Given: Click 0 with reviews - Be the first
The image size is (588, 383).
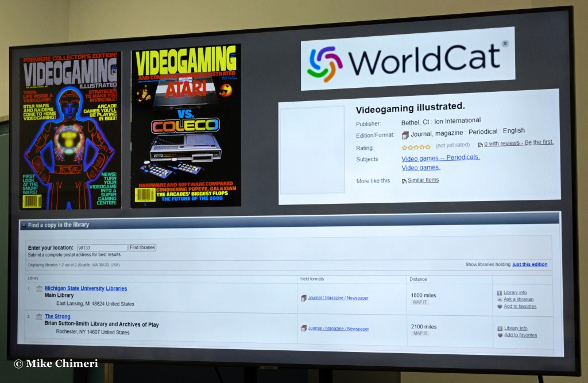Looking at the screenshot, I should pyautogui.click(x=519, y=142).
